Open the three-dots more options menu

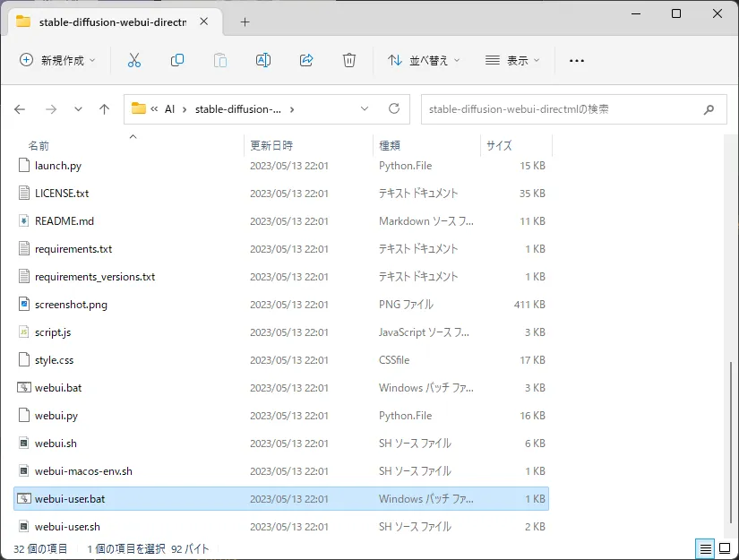pyautogui.click(x=577, y=60)
